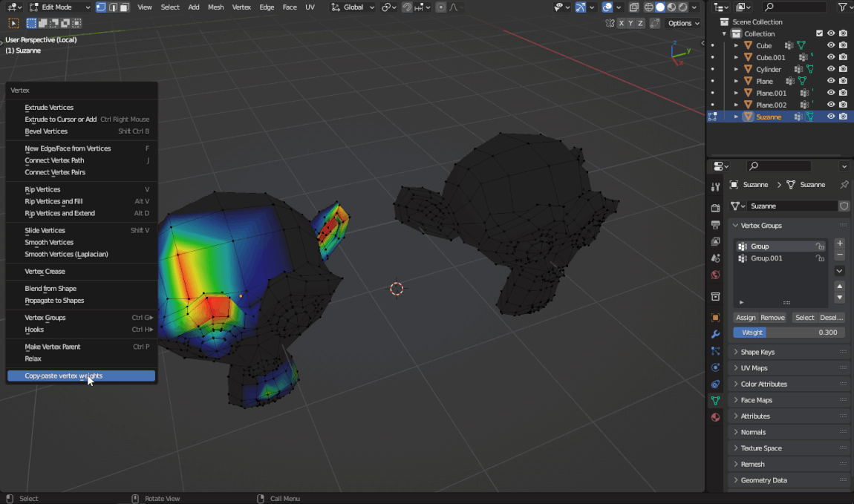Switch to rendered shading

[683, 7]
